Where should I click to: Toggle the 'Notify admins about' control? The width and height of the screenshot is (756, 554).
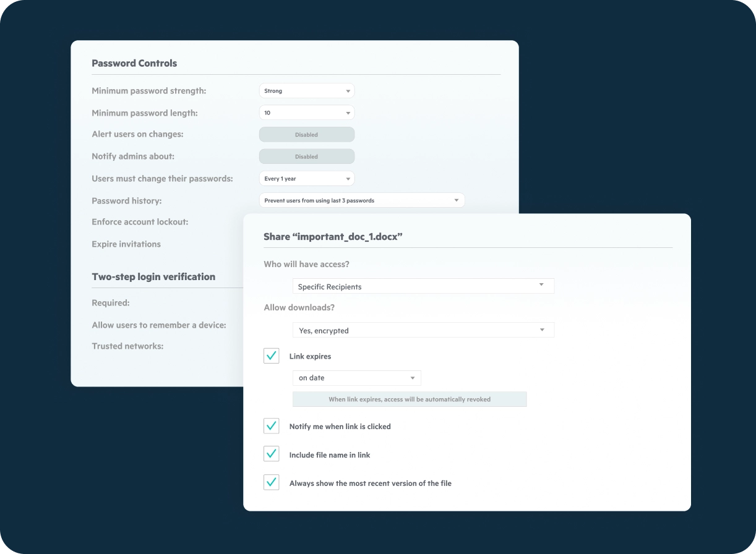306,156
